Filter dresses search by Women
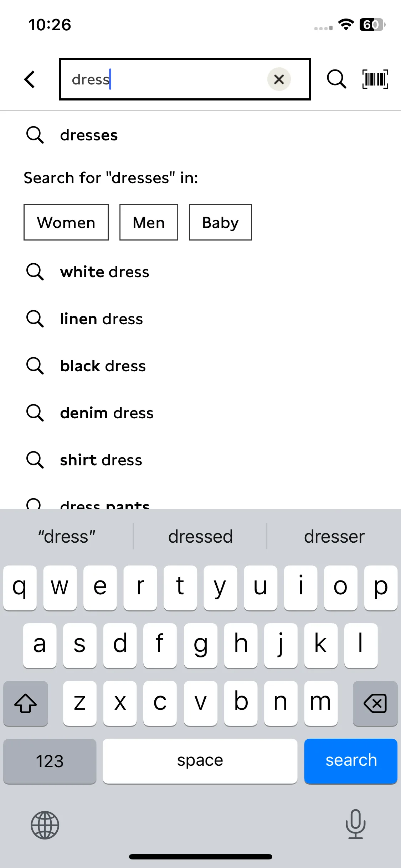 pos(66,222)
